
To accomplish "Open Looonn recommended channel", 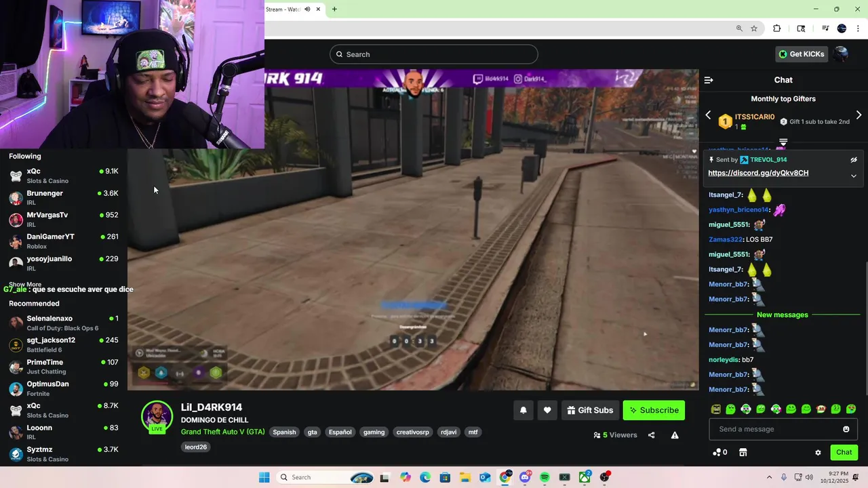I will click(x=64, y=432).
